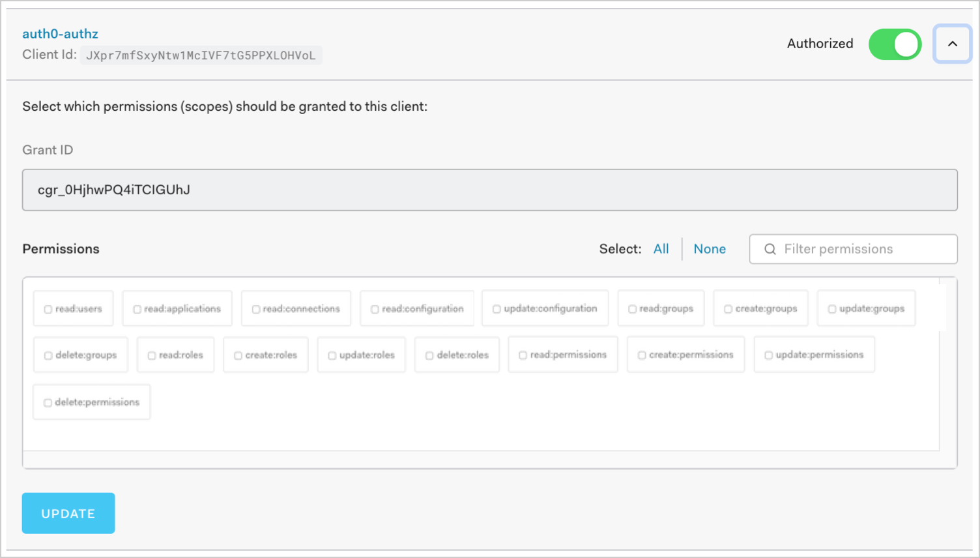Image resolution: width=980 pixels, height=558 pixels.
Task: Check the update:groups permission
Action: pos(832,308)
